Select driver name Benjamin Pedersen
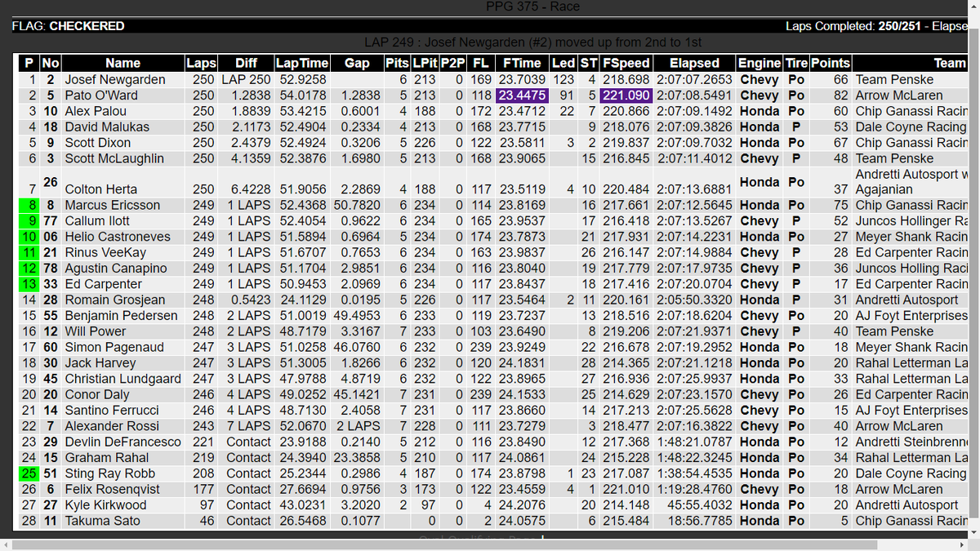The height and width of the screenshot is (551, 980). pyautogui.click(x=122, y=315)
